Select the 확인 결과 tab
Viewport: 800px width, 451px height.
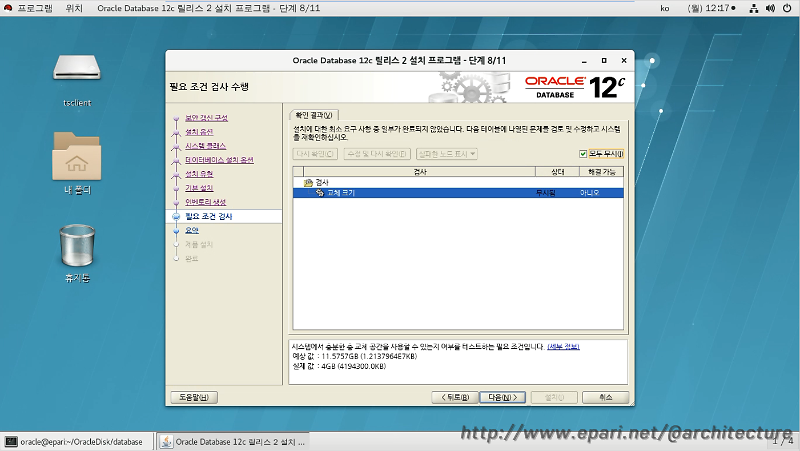[314, 115]
